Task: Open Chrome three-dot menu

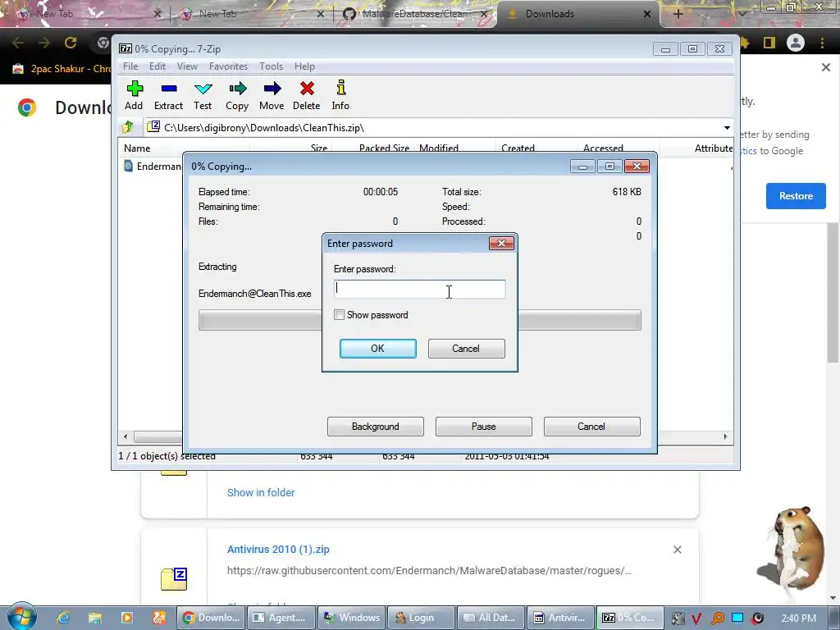Action: (822, 43)
